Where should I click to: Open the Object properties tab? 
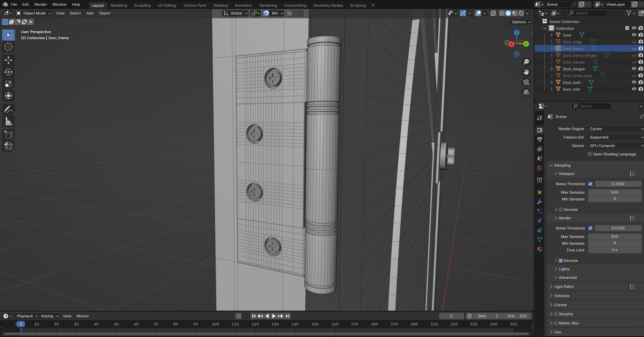coord(540,192)
